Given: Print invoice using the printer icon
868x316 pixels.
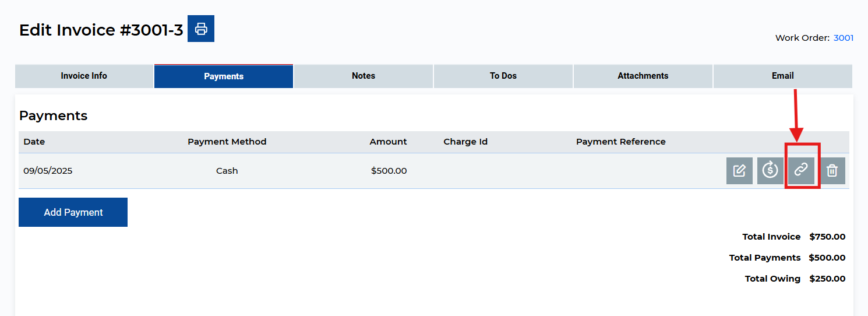Looking at the screenshot, I should coord(201,29).
